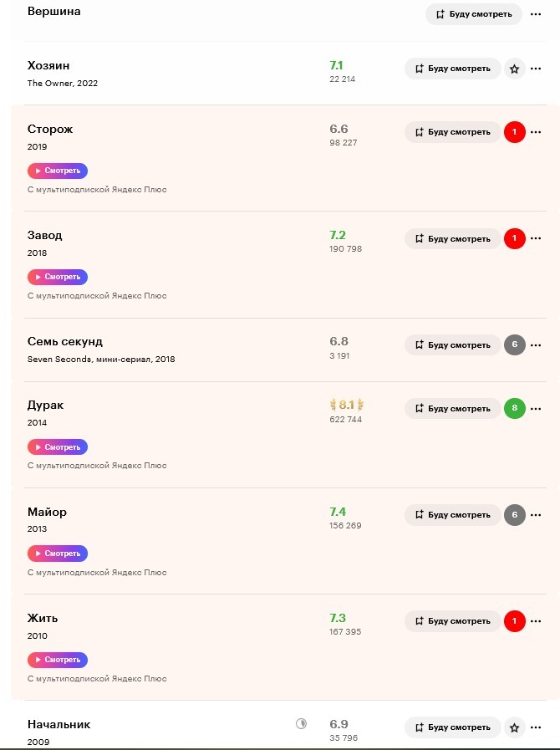Viewport: 560px width, 750px height.
Task: Click the star rate icon for Начальник
Action: click(x=515, y=727)
